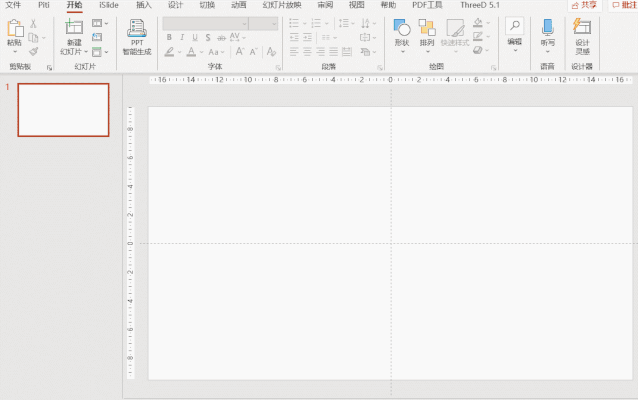Toggle bold formatting
Screen dimensions: 638x400
tap(169, 37)
